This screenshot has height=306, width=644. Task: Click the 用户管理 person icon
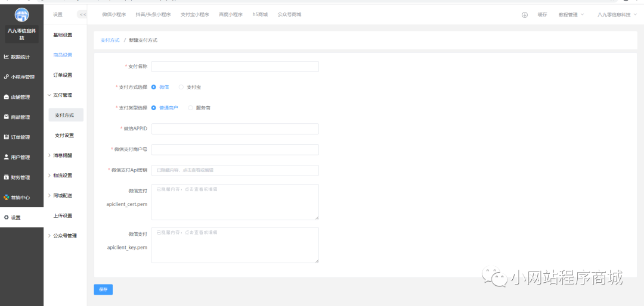pos(6,157)
